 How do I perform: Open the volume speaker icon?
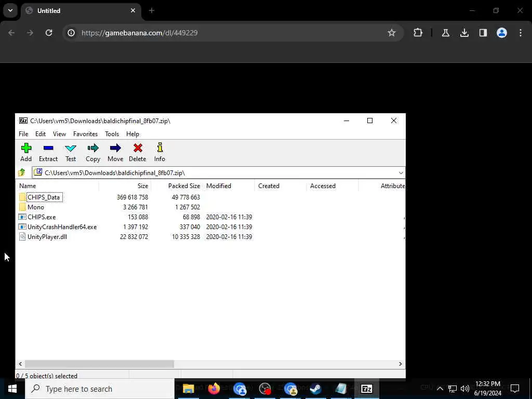pyautogui.click(x=465, y=389)
